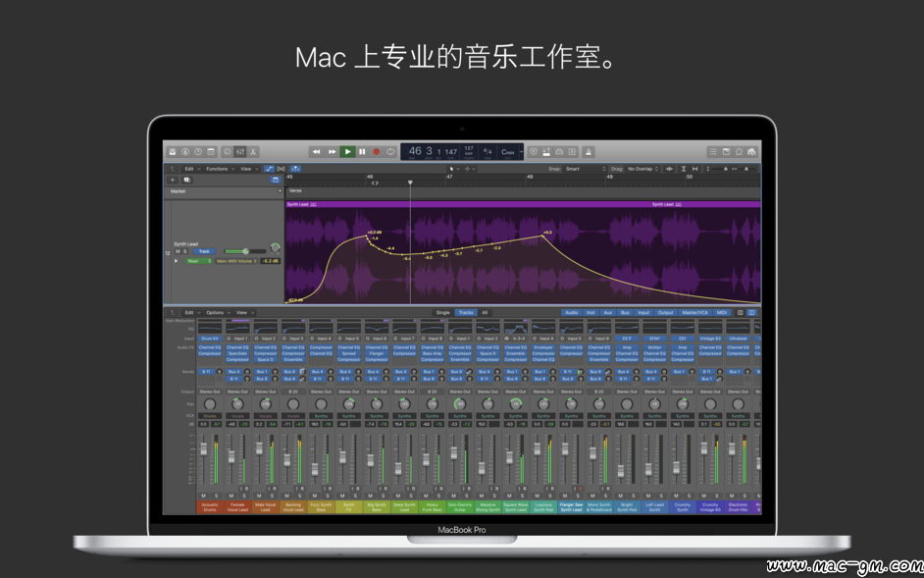Click the red Record button
The width and height of the screenshot is (924, 578).
click(377, 151)
